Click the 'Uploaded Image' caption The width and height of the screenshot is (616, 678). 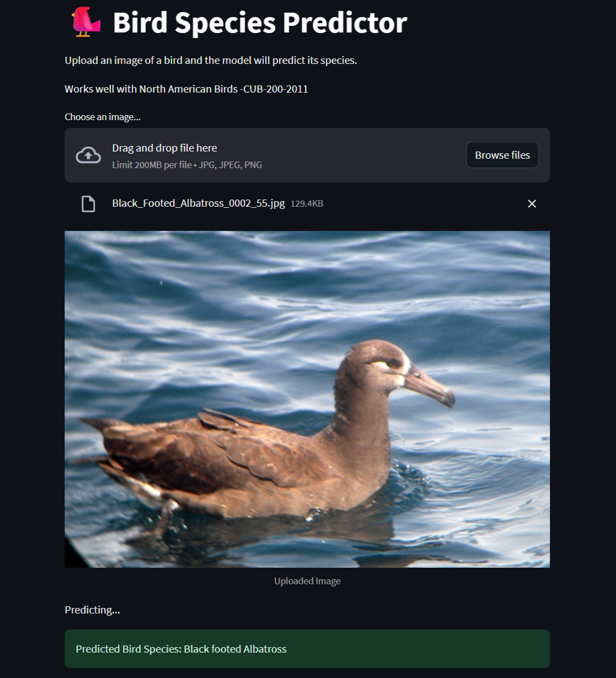pos(307,581)
